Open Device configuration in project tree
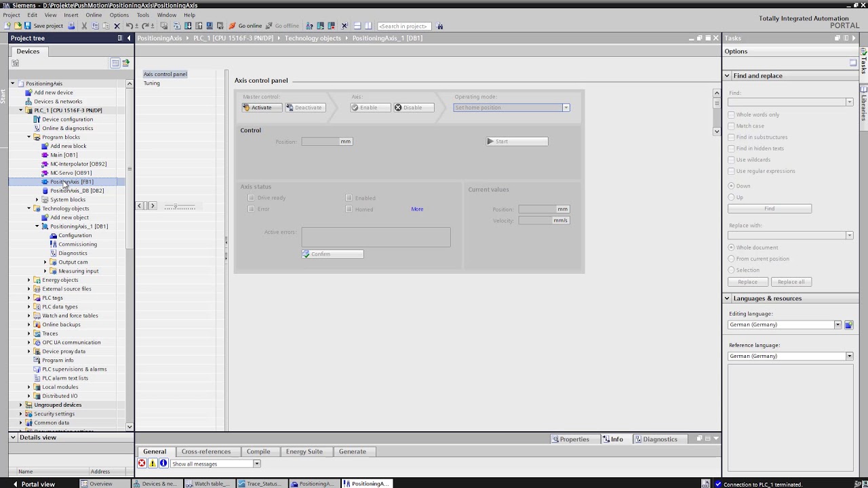 67,119
